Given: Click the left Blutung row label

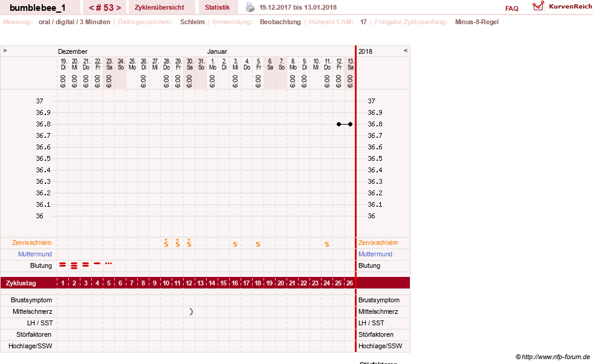Looking at the screenshot, I should click(41, 265).
